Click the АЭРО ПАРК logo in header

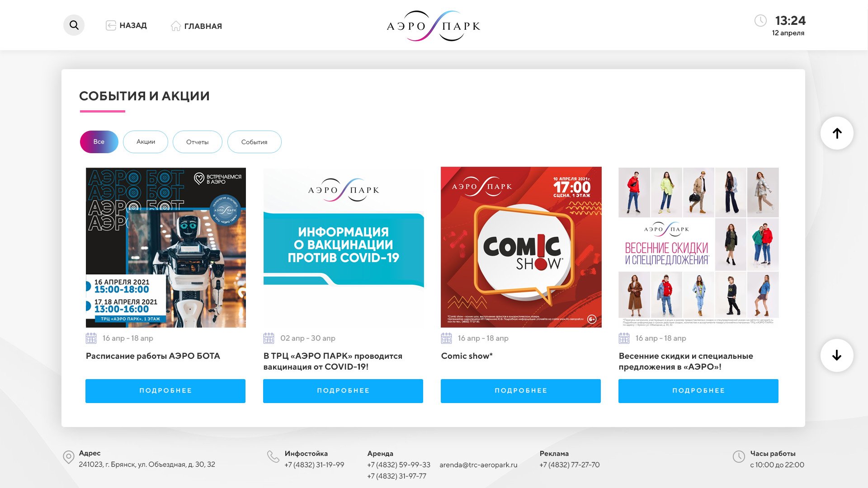coord(434,26)
